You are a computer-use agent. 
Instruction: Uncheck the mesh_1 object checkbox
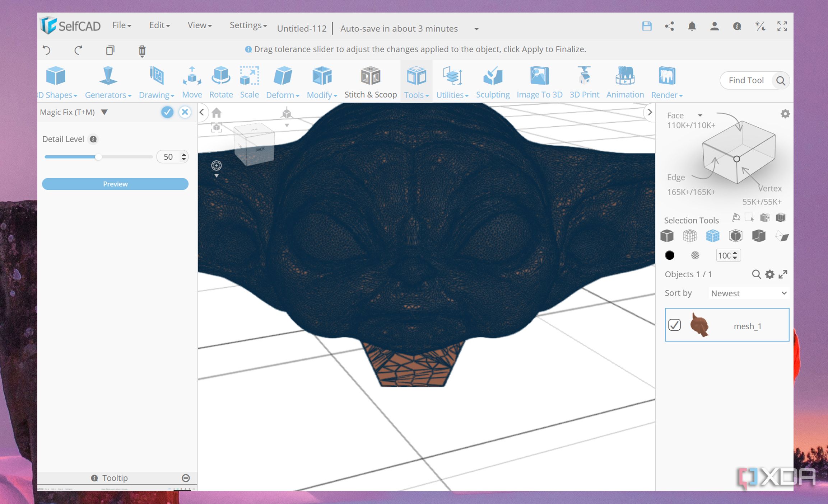(x=674, y=325)
